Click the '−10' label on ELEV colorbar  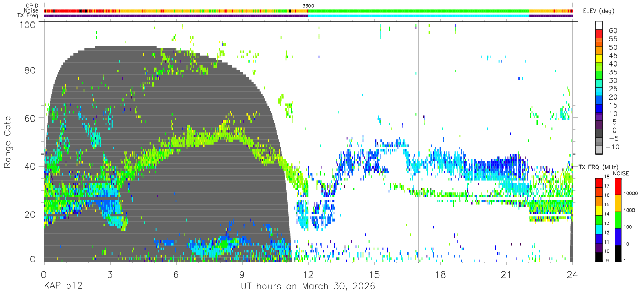point(613,147)
